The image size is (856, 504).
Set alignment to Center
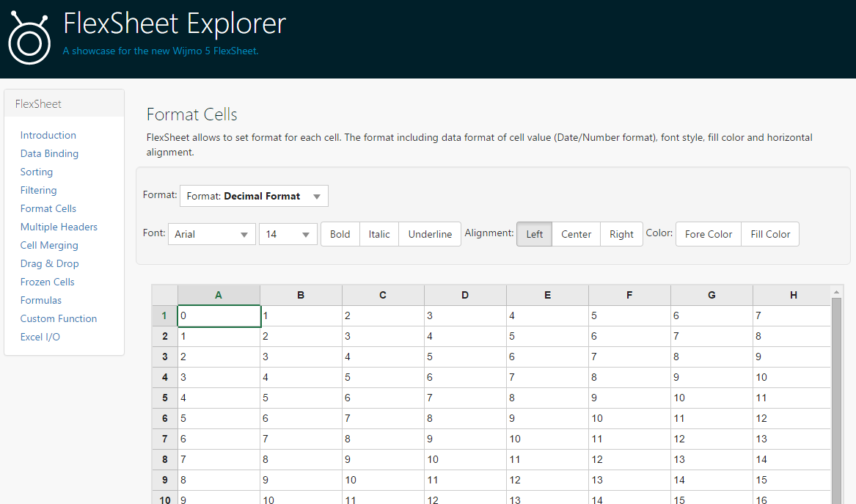point(577,234)
